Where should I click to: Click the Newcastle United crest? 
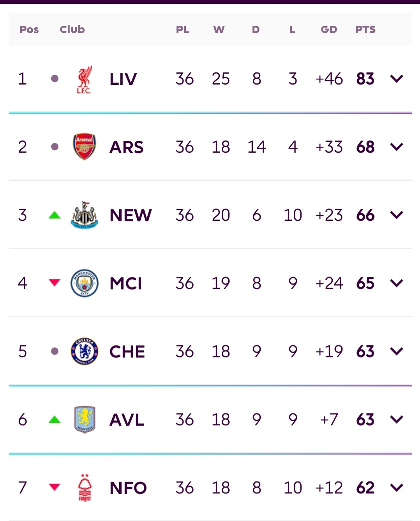pyautogui.click(x=84, y=215)
